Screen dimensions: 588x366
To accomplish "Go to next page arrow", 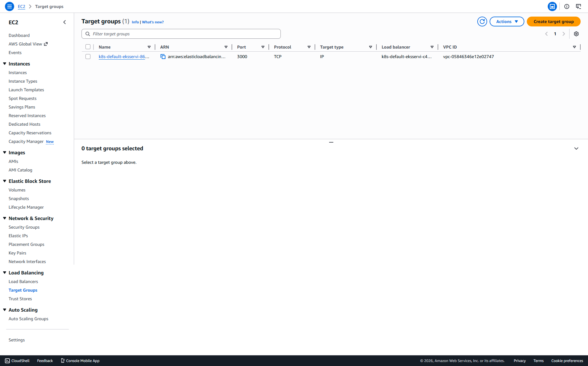I will click(564, 34).
